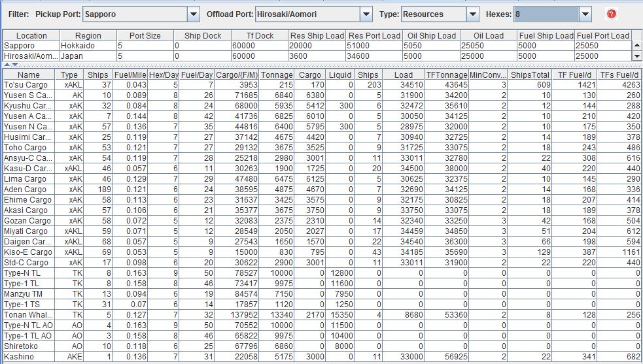Select the Husimi Car... row
Screen dimensions: 643x364
tap(322, 137)
